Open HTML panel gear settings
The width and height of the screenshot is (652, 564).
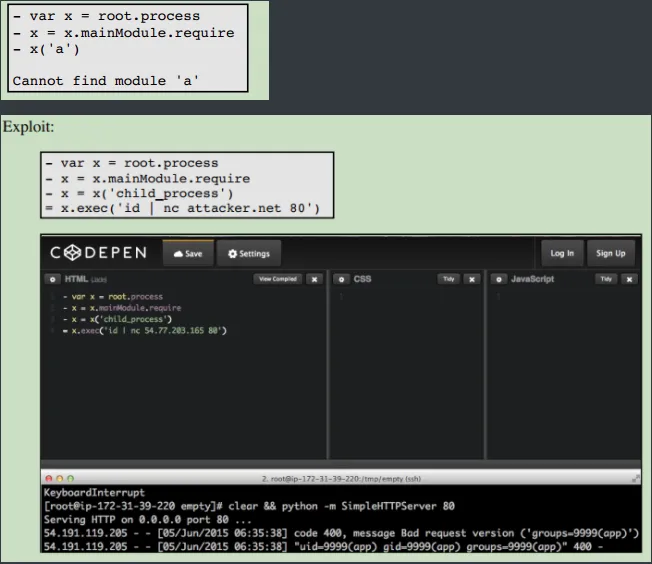coord(52,279)
